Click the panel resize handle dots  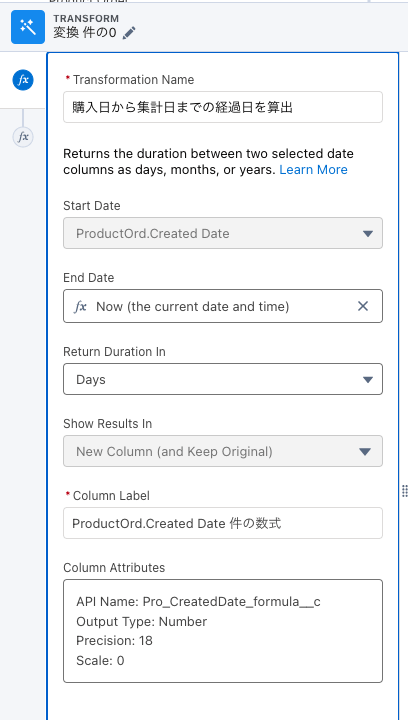click(404, 491)
